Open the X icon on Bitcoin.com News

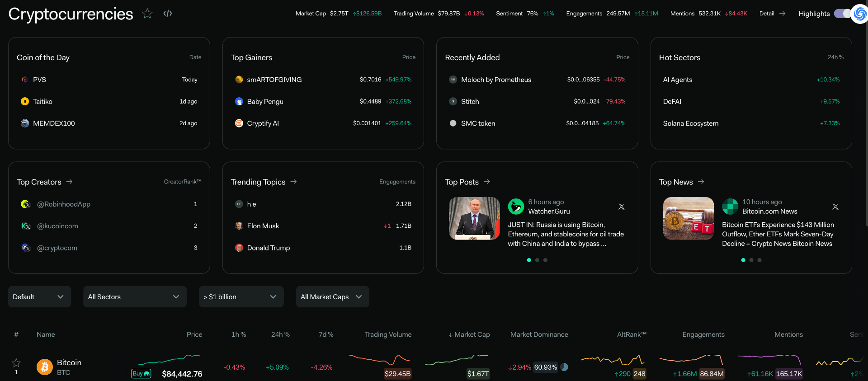point(835,207)
